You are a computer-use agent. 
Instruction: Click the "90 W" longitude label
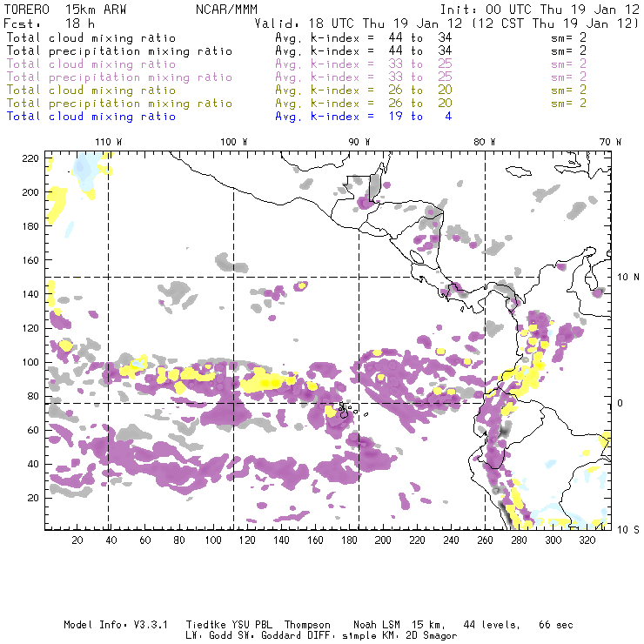point(359,142)
